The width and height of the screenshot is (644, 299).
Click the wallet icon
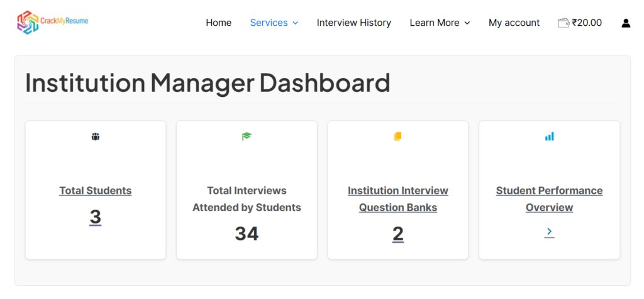(563, 23)
